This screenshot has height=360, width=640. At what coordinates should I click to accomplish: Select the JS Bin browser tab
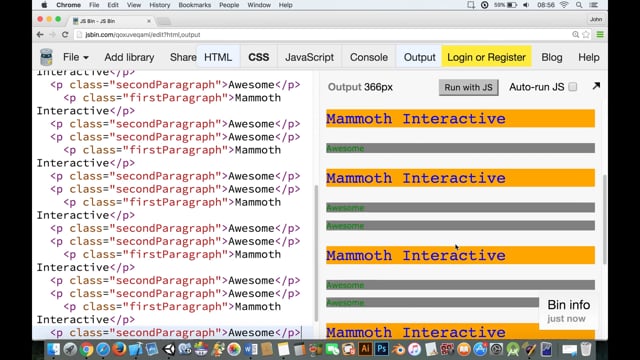click(110, 21)
